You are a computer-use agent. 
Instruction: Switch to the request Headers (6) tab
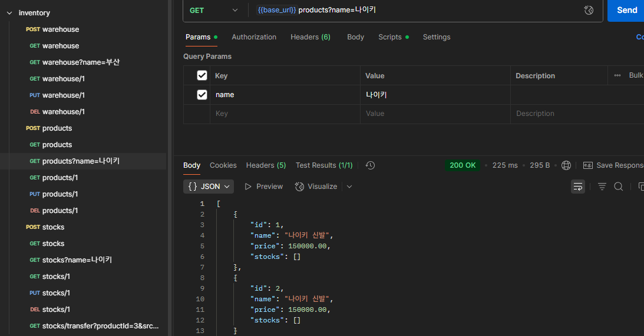(x=311, y=37)
